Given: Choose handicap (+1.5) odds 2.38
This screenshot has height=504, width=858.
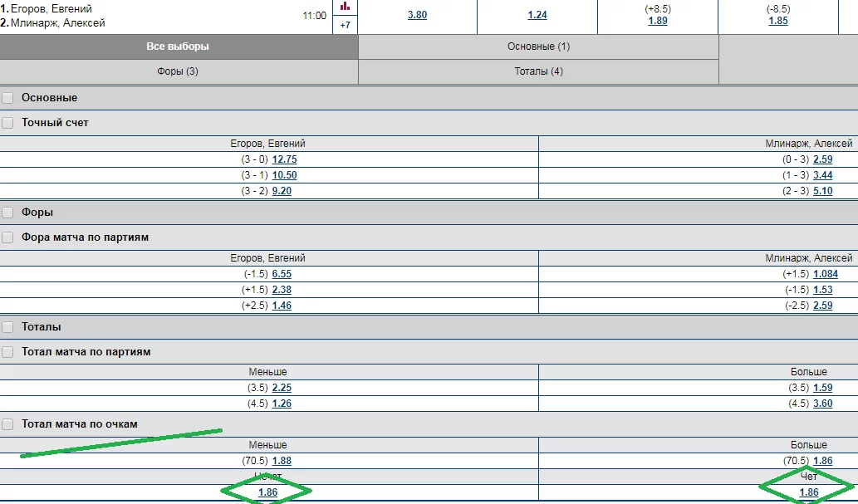Looking at the screenshot, I should click(x=282, y=290).
